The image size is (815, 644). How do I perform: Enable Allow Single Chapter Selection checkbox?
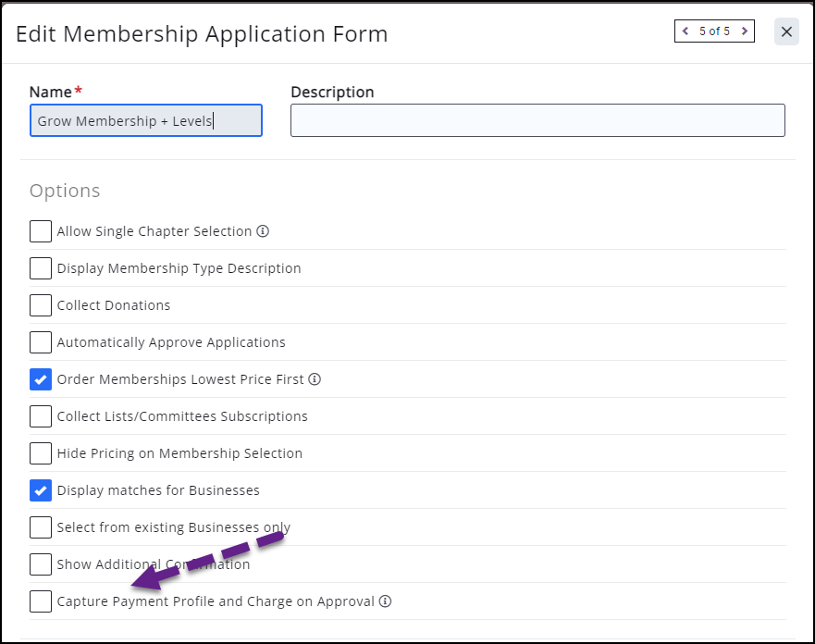coord(41,231)
